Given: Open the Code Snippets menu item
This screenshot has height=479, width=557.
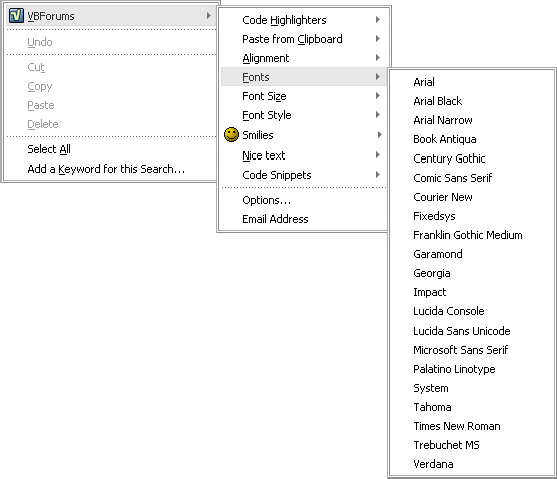Looking at the screenshot, I should click(304, 175).
